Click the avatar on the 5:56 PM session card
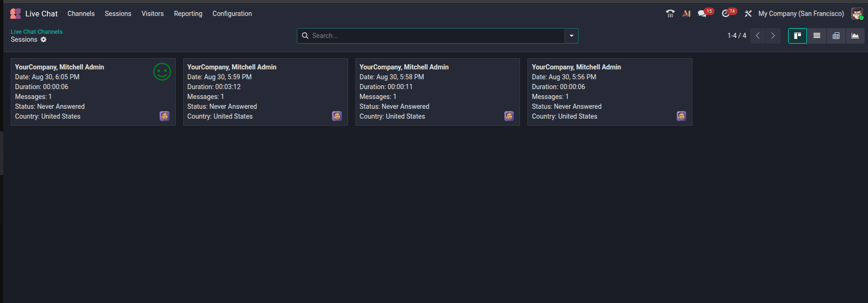 [x=682, y=116]
